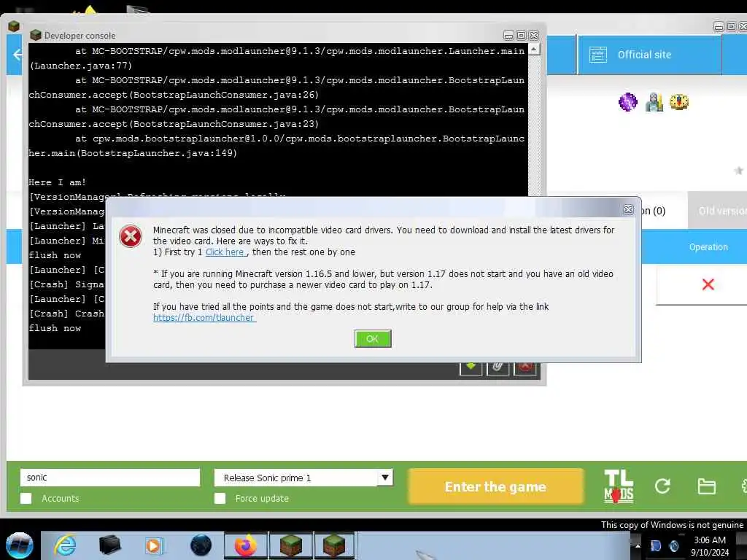Open the fb.com/tlauncher help link
The image size is (747, 560).
(x=204, y=318)
